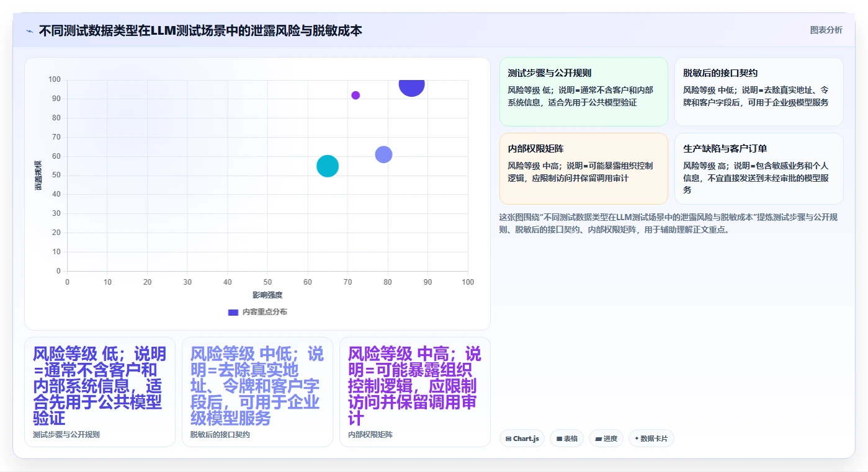
Task: Open the 内部权限矩阵 orange card
Action: [x=583, y=168]
